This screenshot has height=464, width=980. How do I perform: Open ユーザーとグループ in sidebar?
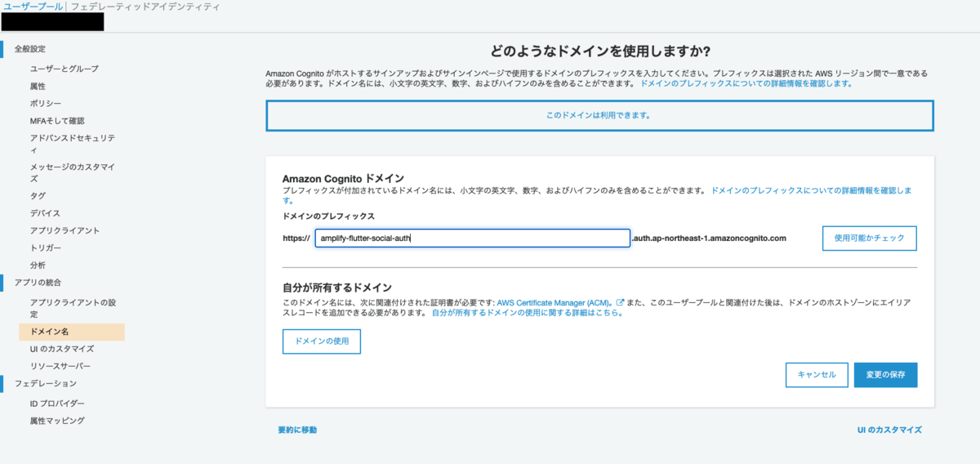pos(64,69)
